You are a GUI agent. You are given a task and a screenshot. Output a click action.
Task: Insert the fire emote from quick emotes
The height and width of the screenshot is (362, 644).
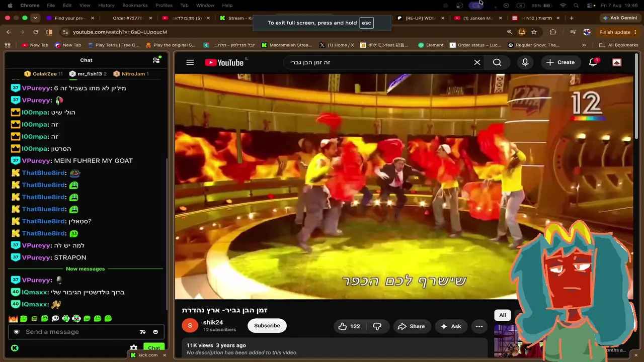13,318
